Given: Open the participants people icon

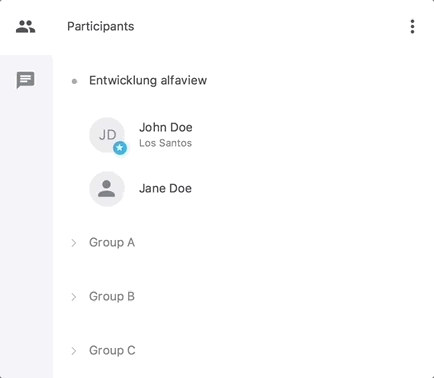Looking at the screenshot, I should coord(25,27).
